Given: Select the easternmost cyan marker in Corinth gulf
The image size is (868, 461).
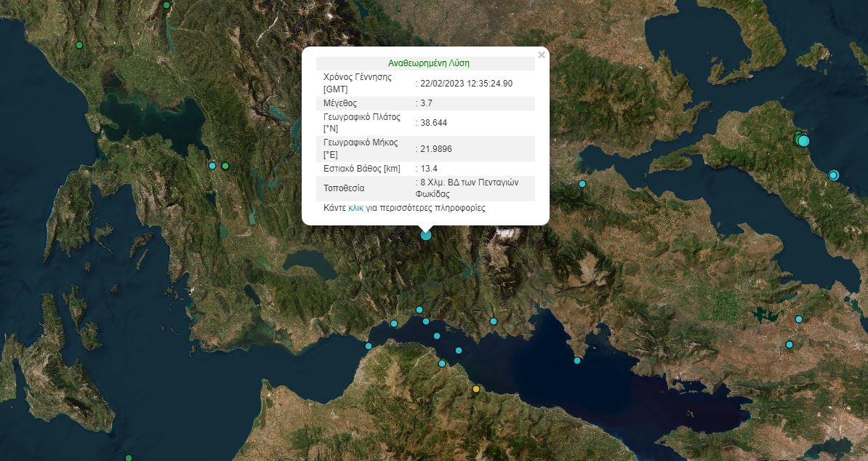Looking at the screenshot, I should 577,361.
